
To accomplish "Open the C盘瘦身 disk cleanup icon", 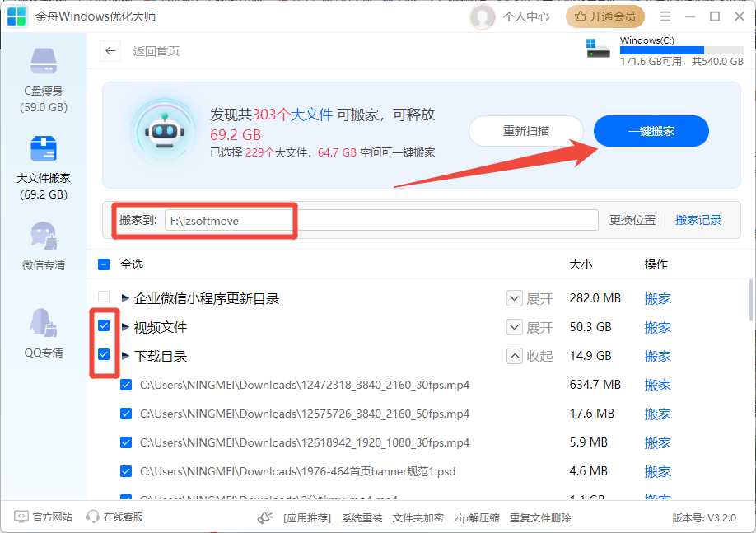I will pyautogui.click(x=44, y=61).
